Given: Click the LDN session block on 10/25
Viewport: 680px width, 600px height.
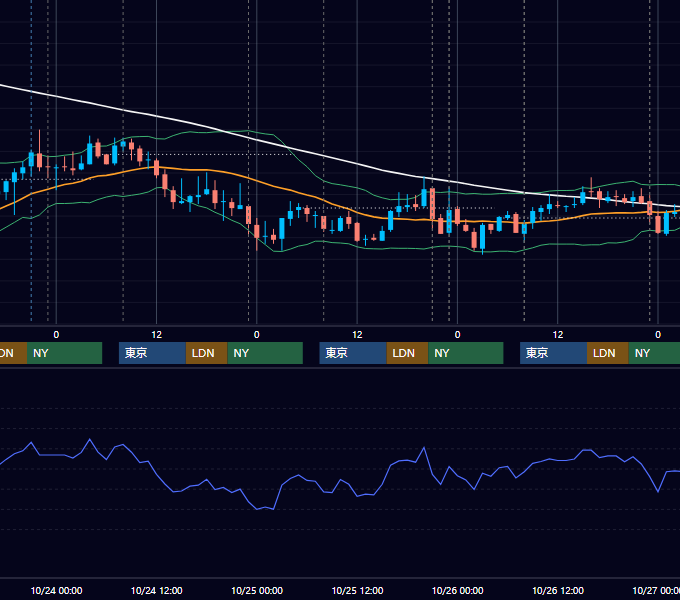Looking at the screenshot, I should point(407,353).
